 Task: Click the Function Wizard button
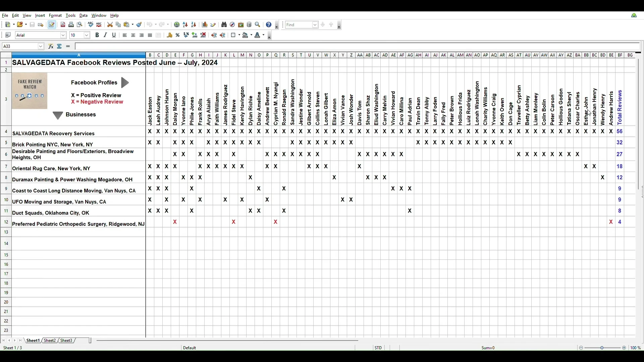(51, 47)
